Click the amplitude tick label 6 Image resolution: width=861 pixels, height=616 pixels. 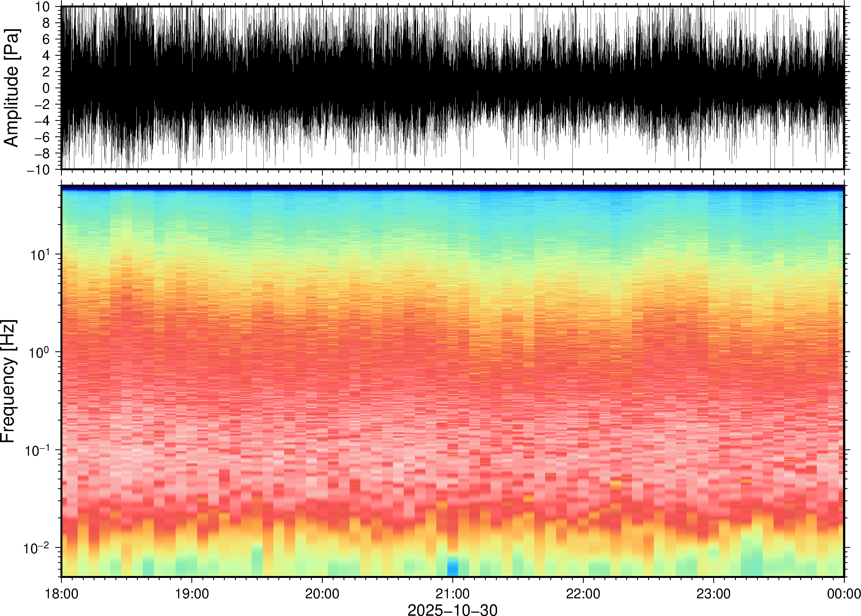[x=46, y=39]
